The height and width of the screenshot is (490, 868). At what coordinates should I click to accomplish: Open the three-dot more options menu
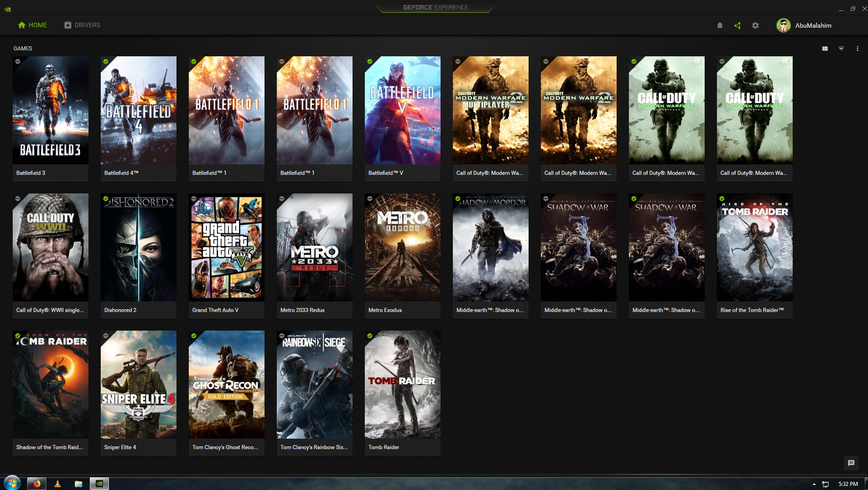click(858, 49)
